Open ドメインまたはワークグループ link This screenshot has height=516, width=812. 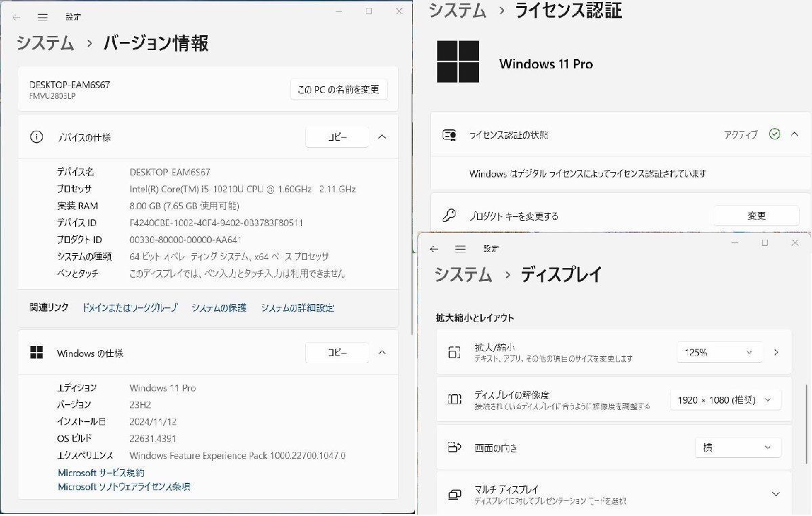[130, 307]
